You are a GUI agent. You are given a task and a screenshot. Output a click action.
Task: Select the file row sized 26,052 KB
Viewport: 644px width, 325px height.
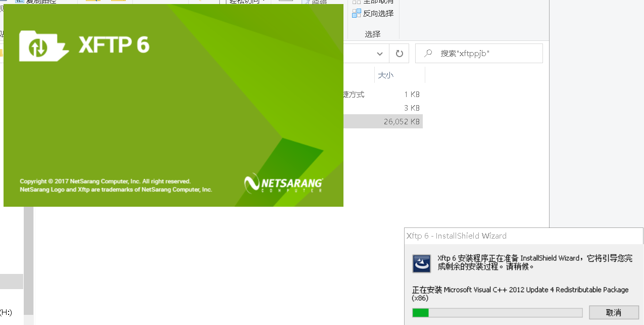(x=383, y=121)
